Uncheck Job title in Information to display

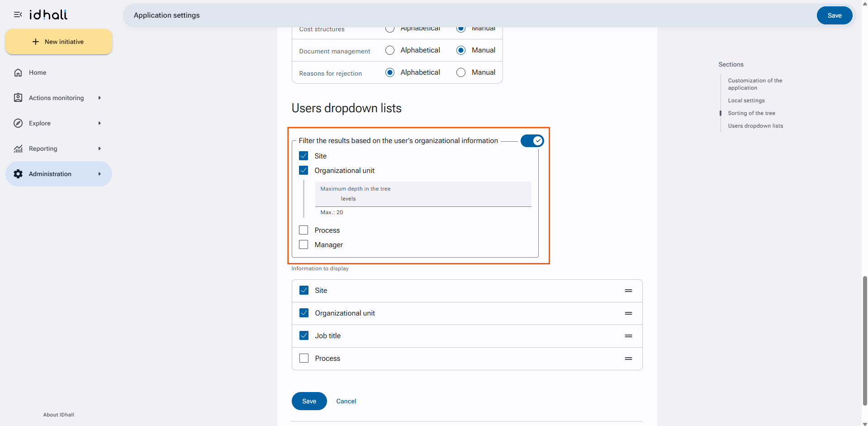tap(304, 335)
